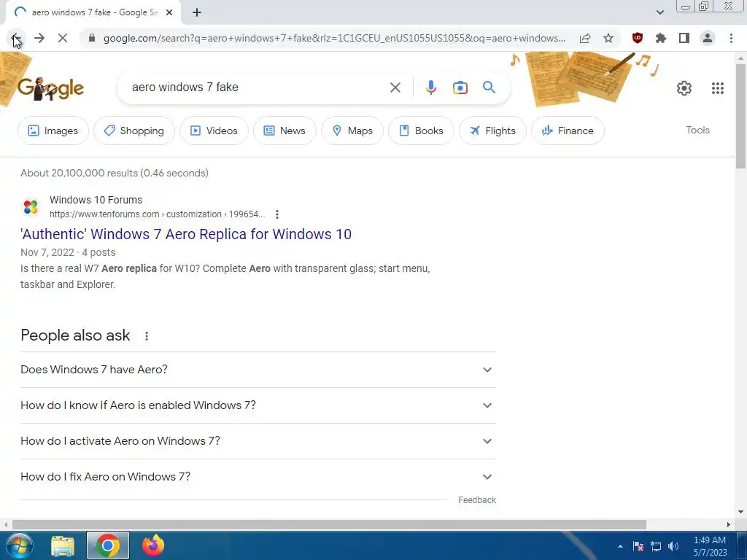Toggle the Chrome side panel icon

pos(684,38)
